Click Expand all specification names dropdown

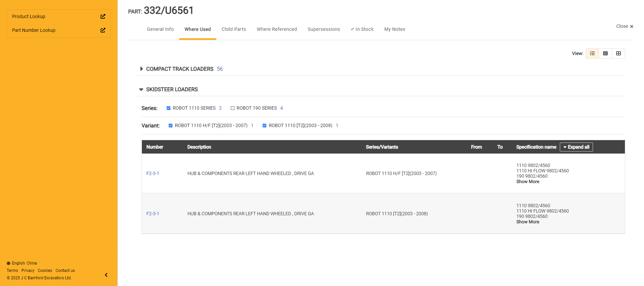(x=576, y=147)
